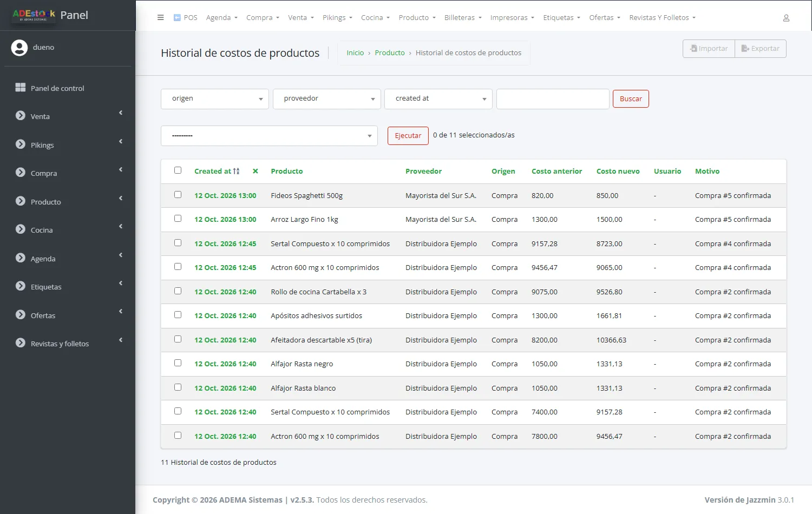812x514 pixels.
Task: Click the Ofertas sidebar circle icon
Action: coord(21,315)
